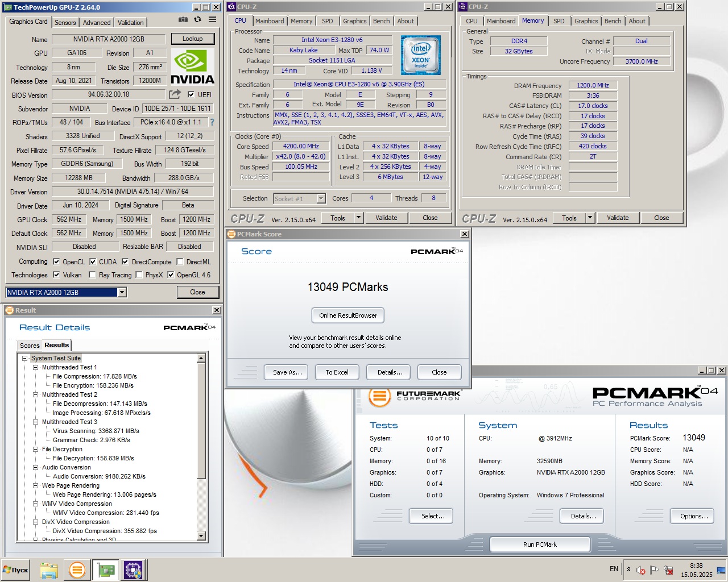The image size is (728, 582).
Task: Refresh GPU-Z data using the refresh icon
Action: 197,19
